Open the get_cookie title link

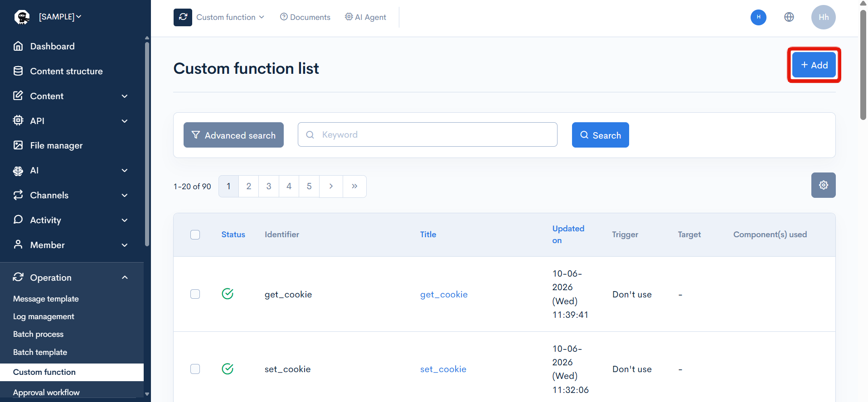(x=444, y=294)
